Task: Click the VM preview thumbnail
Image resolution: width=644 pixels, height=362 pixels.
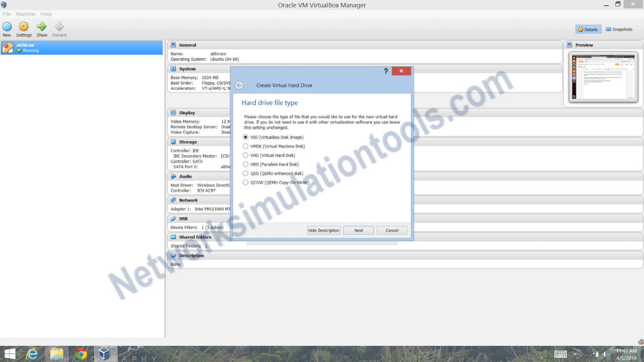Action: 603,78
